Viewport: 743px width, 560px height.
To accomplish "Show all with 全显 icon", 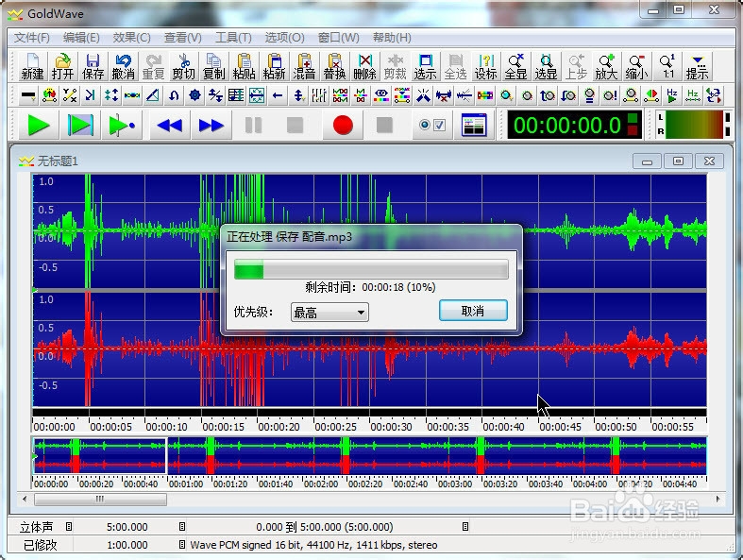I will point(516,66).
